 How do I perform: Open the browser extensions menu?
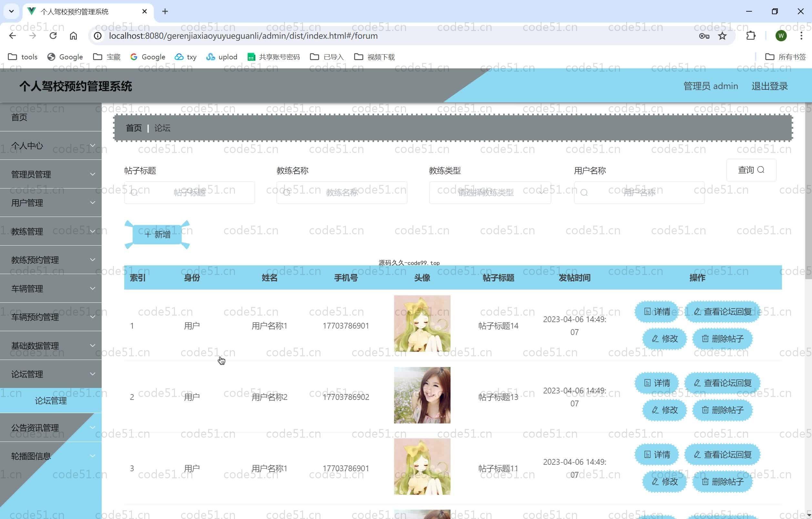pos(751,36)
